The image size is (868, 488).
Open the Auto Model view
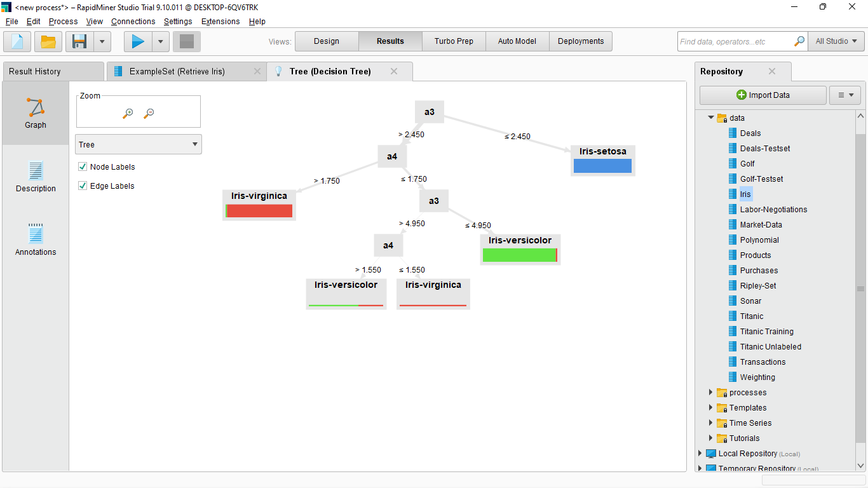point(517,41)
